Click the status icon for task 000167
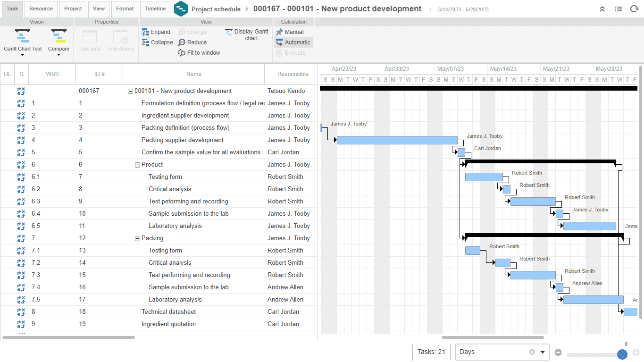This screenshot has height=362, width=644. coord(21,91)
